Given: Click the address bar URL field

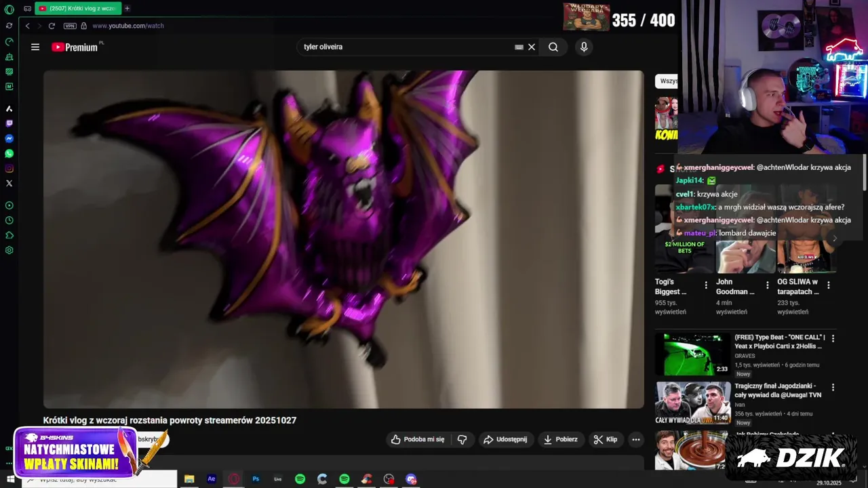Looking at the screenshot, I should [x=128, y=26].
